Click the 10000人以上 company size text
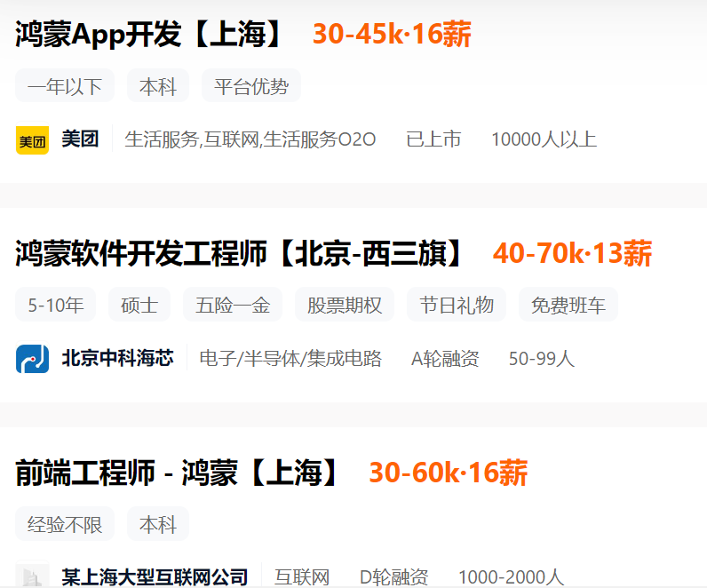This screenshot has height=588, width=707. 544,139
